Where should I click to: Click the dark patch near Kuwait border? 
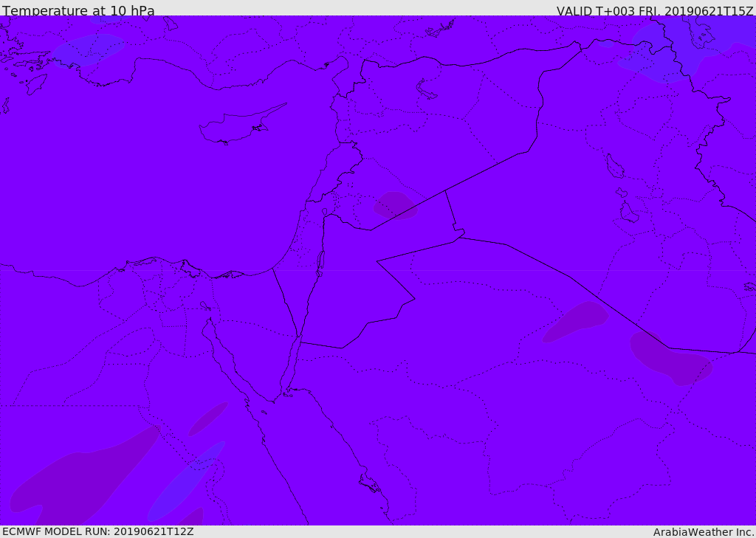pyautogui.click(x=670, y=358)
